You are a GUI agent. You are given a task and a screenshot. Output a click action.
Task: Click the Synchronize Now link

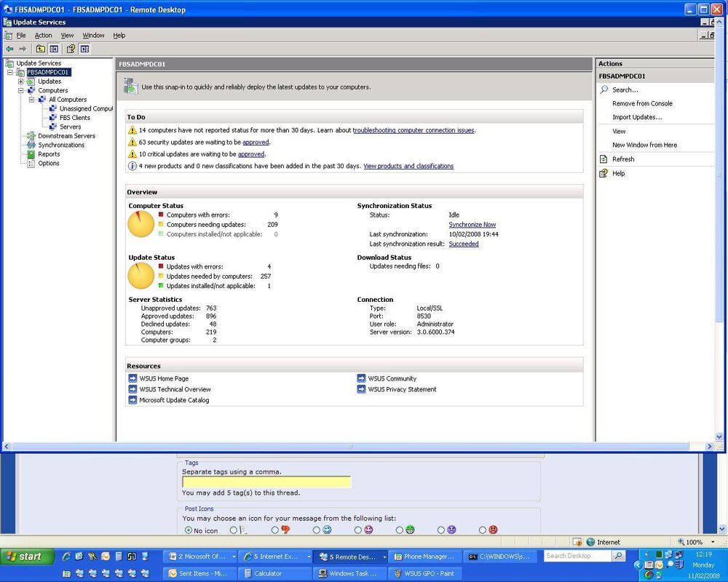pos(472,225)
